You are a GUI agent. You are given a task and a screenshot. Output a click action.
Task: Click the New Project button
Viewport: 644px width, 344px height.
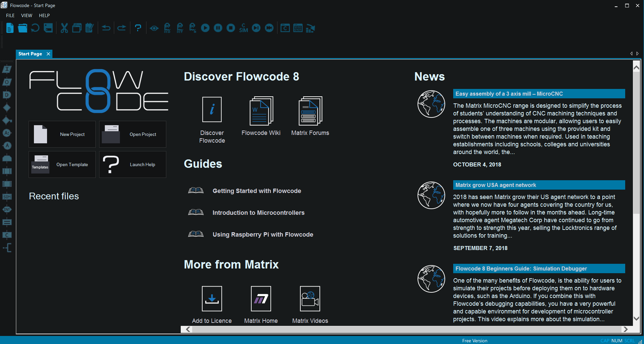(62, 134)
